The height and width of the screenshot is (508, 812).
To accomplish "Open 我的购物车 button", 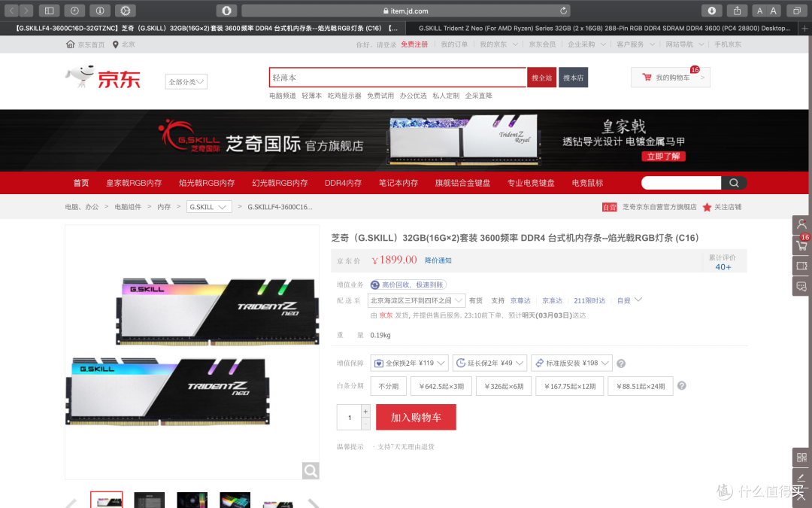I will [670, 78].
